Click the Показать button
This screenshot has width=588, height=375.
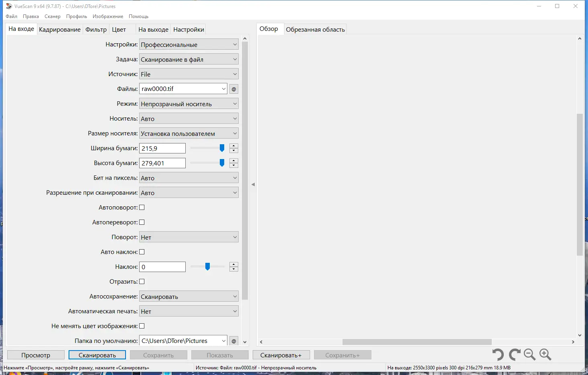220,355
